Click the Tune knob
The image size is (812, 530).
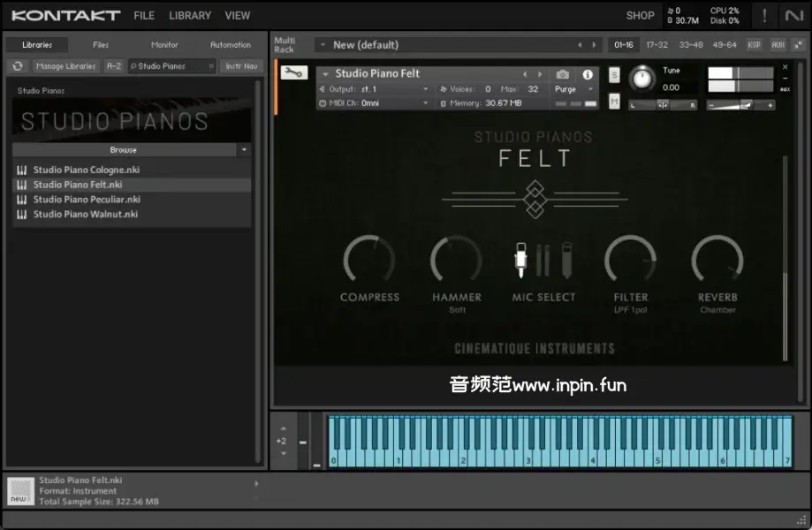642,80
